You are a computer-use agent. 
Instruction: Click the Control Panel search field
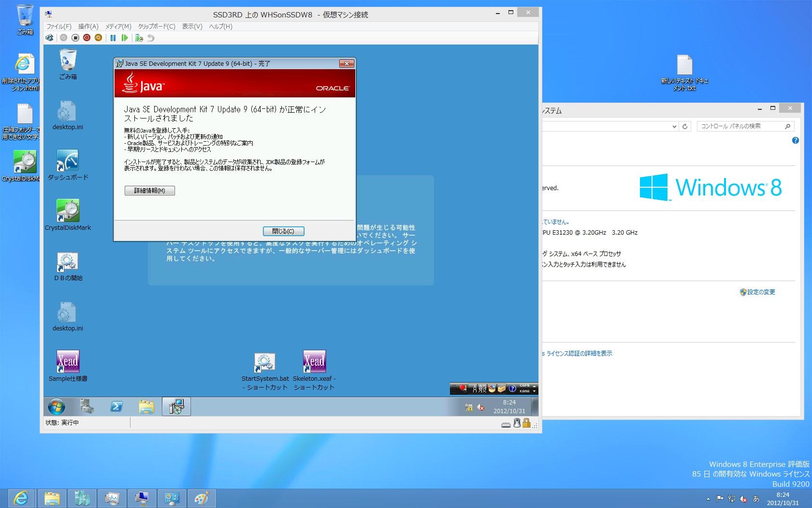click(740, 126)
